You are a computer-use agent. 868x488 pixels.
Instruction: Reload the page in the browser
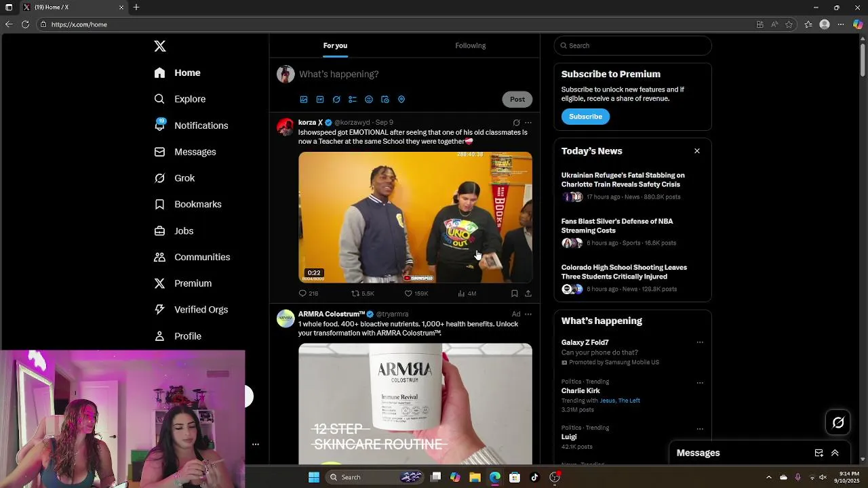tap(25, 24)
